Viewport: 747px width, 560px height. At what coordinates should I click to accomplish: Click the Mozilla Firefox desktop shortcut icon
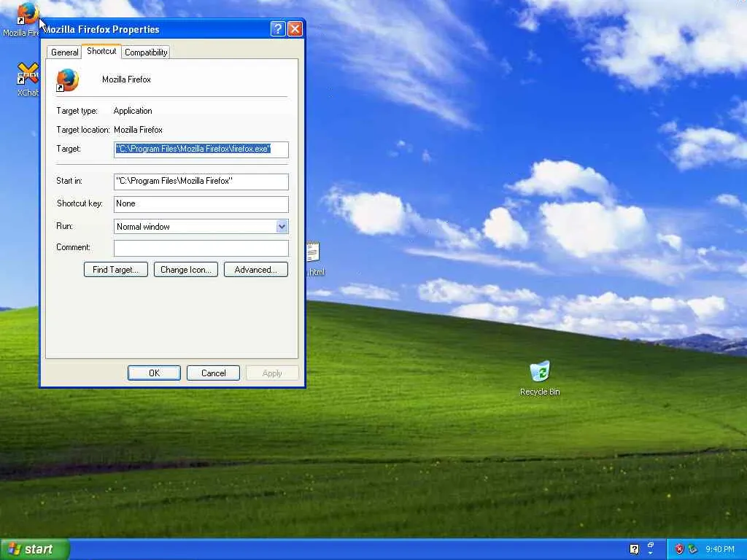27,13
